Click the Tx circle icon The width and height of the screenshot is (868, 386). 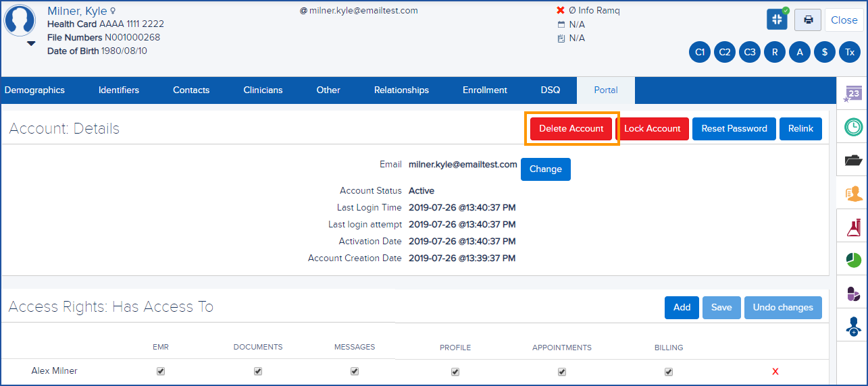pos(850,52)
